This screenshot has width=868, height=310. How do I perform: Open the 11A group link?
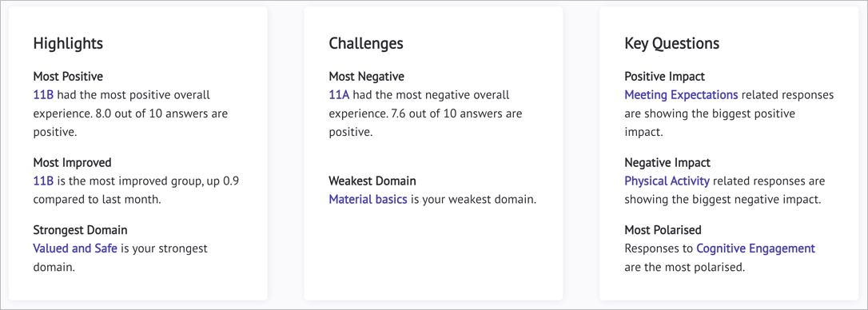click(x=340, y=94)
